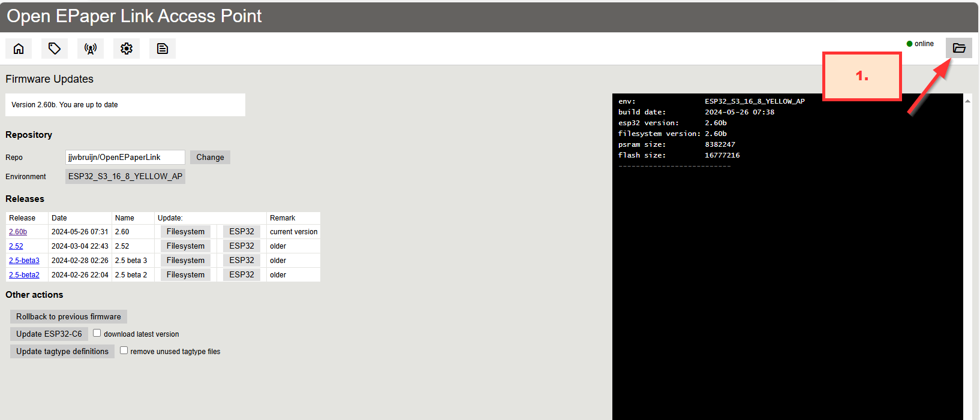Open the 2.5-beta3 release link

(x=24, y=261)
